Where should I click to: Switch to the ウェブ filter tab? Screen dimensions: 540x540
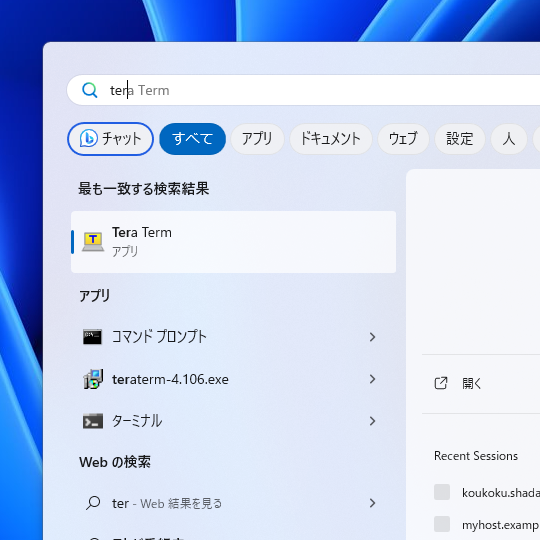(x=403, y=139)
